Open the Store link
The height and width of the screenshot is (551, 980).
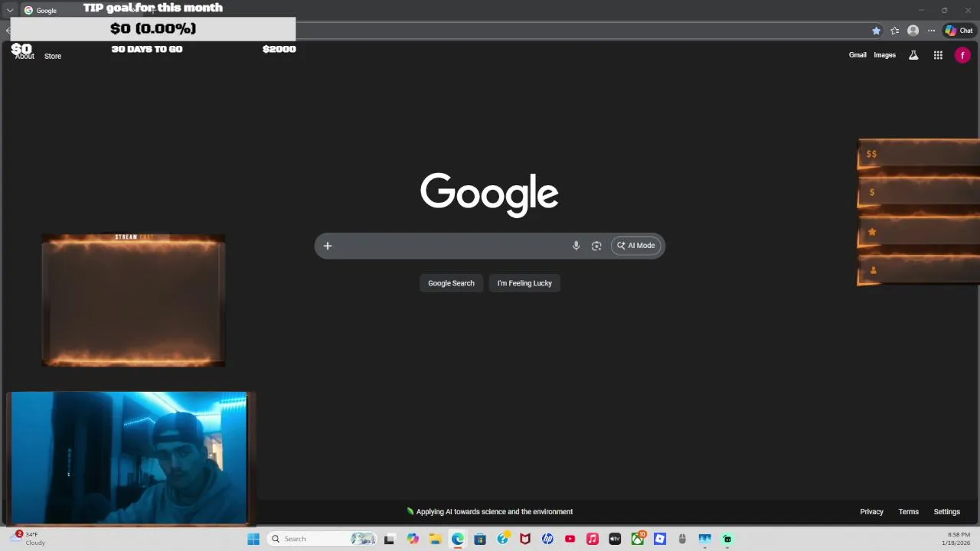[53, 56]
